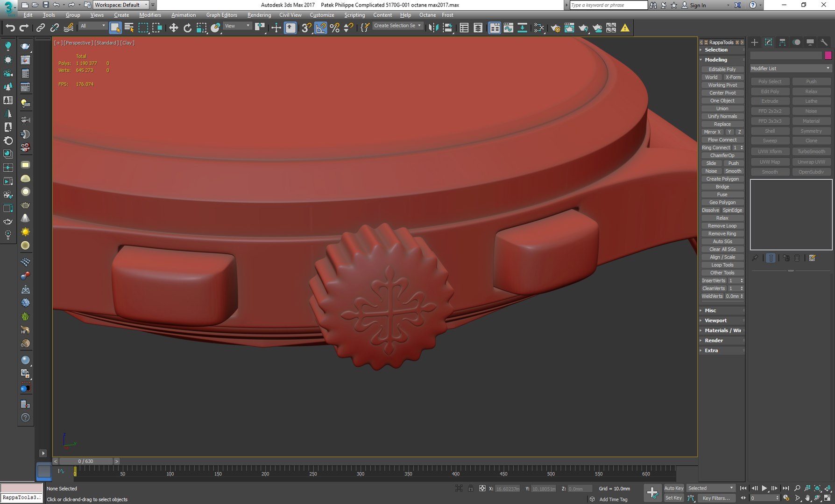The width and height of the screenshot is (835, 504).
Task: Toggle Auto Key animation mode
Action: 673,488
